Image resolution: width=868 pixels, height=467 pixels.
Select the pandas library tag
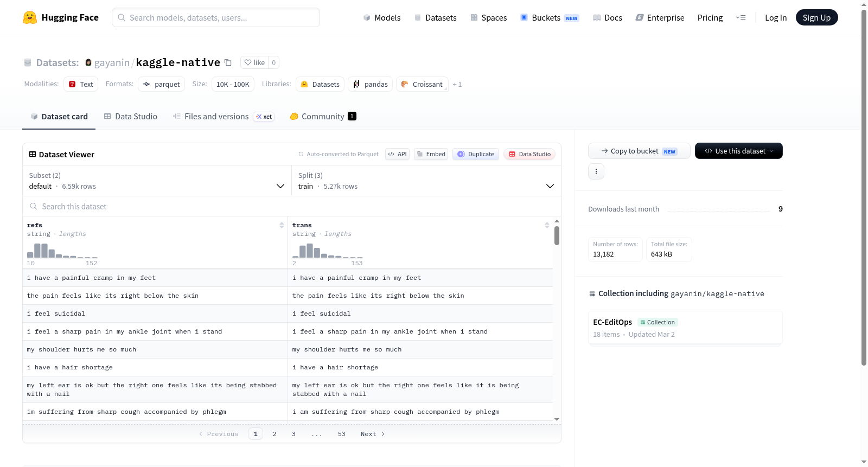coord(371,84)
